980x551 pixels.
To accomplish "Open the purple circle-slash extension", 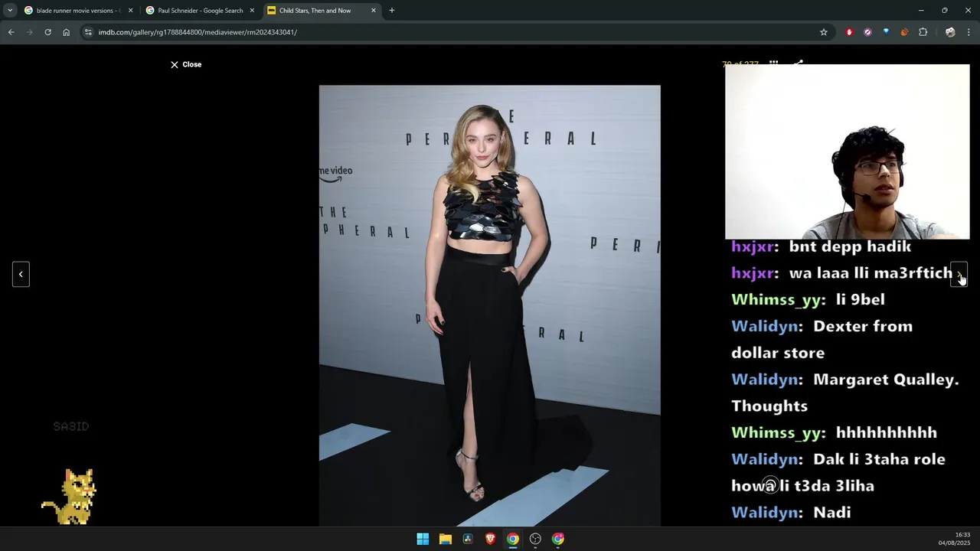I will click(x=867, y=32).
